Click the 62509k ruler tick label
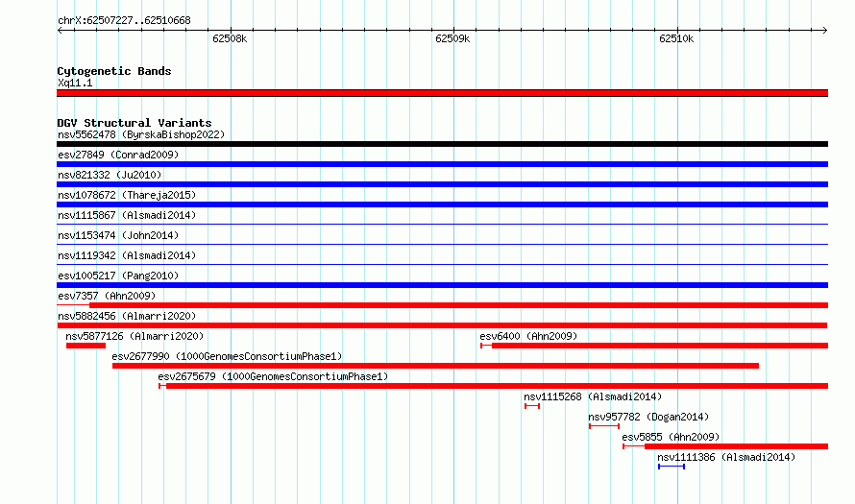 452,38
